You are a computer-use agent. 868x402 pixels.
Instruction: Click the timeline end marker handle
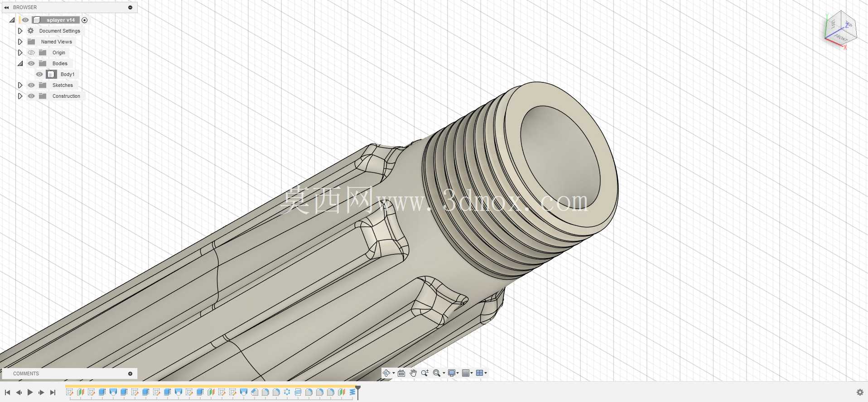[x=358, y=392]
